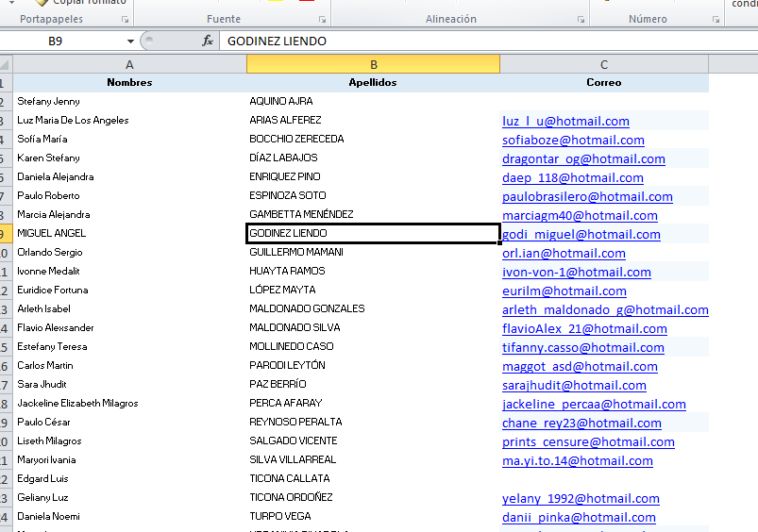Open the jackeline_percaa@hotmail.com link
Screen dimensions: 758x532
click(x=594, y=404)
